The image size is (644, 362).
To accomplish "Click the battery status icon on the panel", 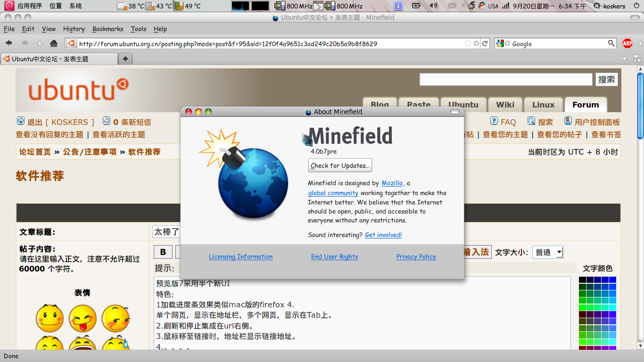I will coord(416,6).
